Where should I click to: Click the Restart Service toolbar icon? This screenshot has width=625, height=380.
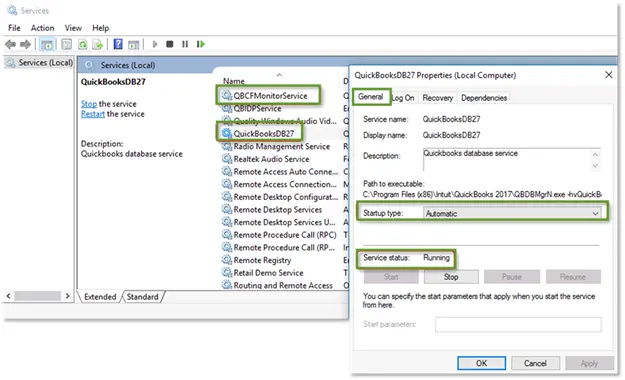[200, 44]
